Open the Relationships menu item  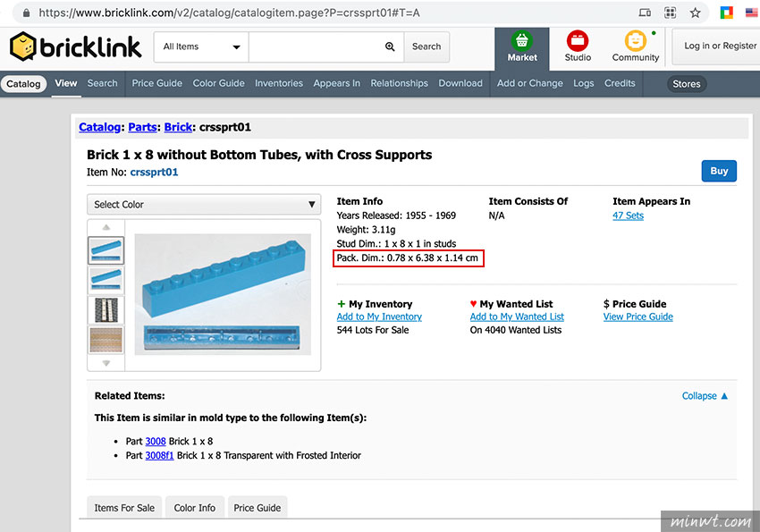[400, 83]
